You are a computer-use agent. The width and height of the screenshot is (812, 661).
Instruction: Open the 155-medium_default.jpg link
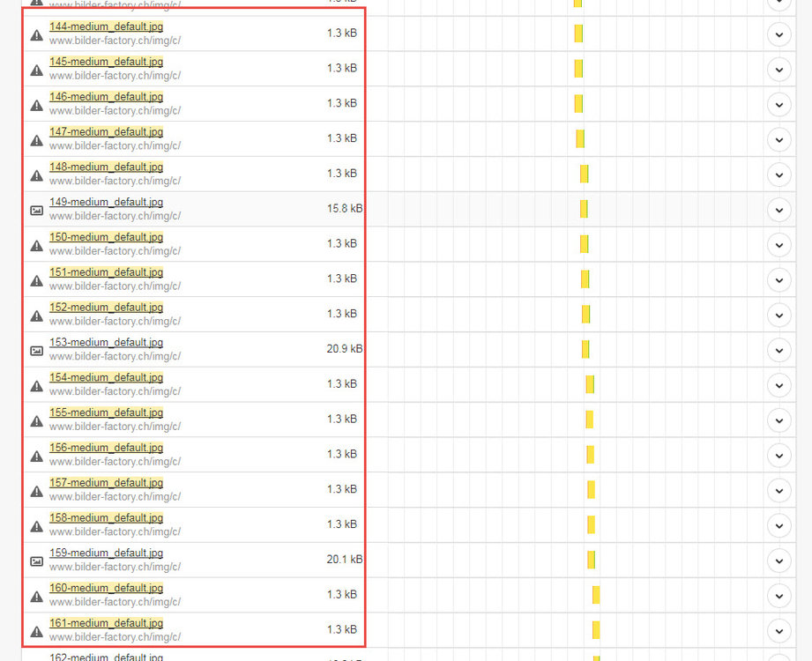point(106,412)
